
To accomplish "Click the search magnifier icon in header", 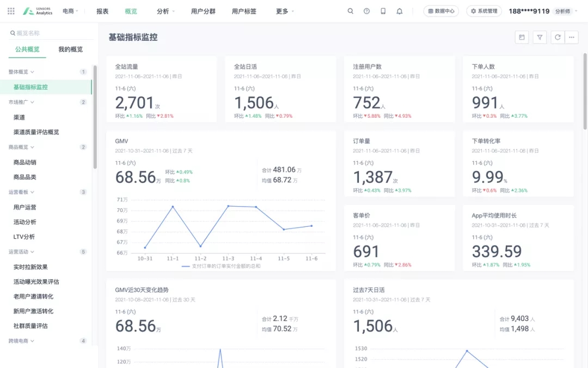I will click(x=350, y=11).
